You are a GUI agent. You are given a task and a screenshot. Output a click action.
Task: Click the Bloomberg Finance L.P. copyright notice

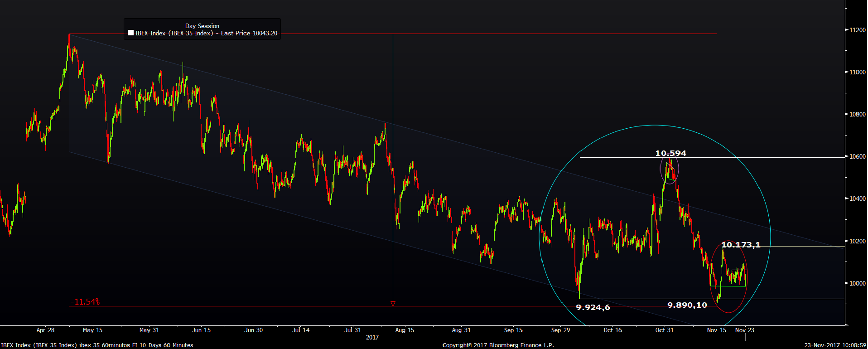pos(498,345)
